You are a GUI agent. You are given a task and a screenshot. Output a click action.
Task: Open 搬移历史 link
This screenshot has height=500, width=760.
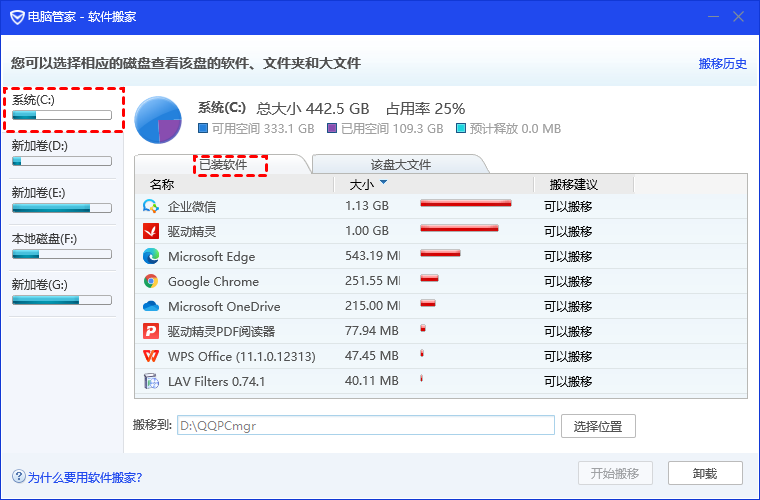coord(722,63)
